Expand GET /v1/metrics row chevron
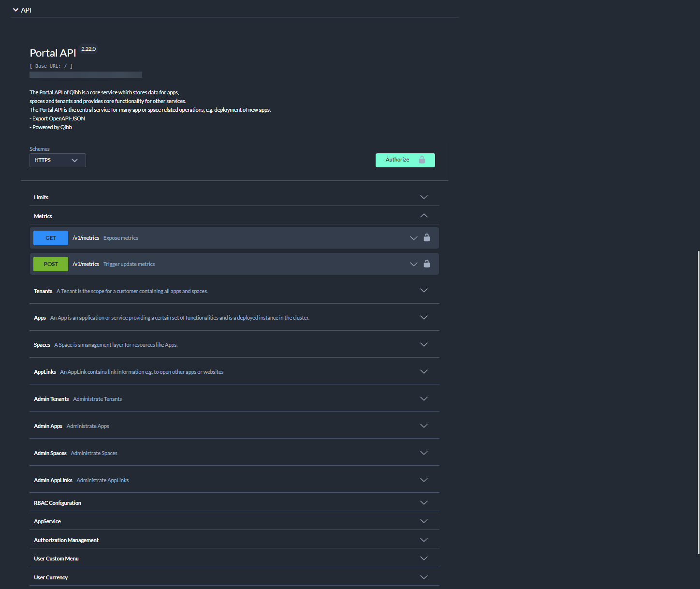 (x=413, y=238)
